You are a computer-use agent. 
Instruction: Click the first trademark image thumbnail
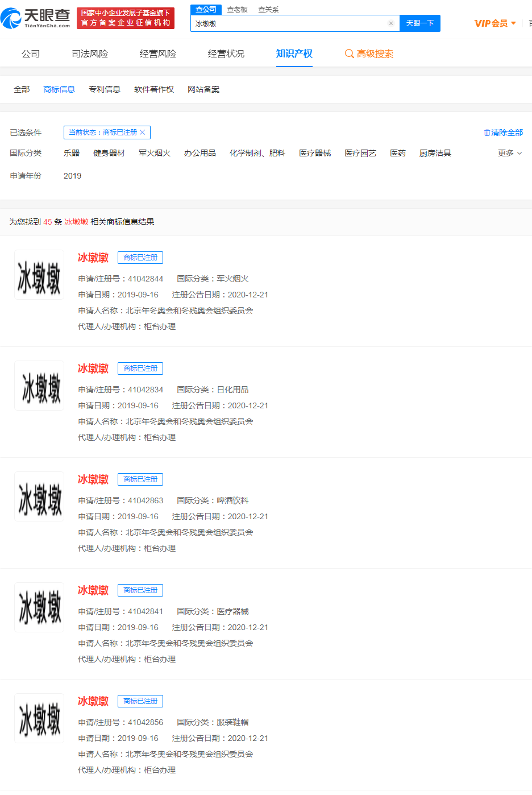tap(39, 275)
